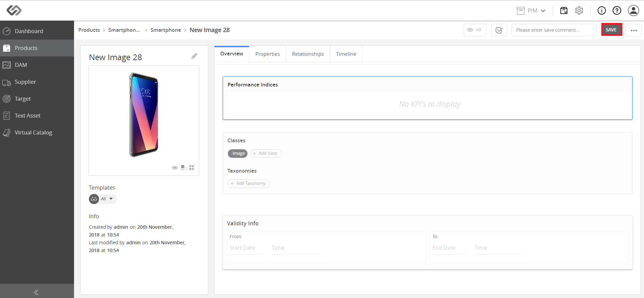This screenshot has width=644, height=298.
Task: Open the PIM module dropdown
Action: click(x=531, y=11)
